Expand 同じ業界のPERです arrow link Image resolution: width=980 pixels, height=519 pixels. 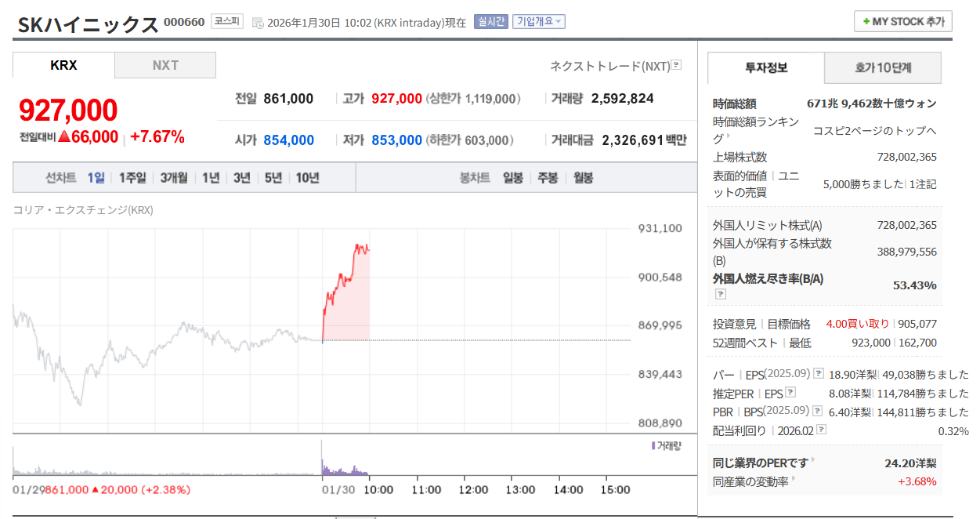tap(813, 462)
